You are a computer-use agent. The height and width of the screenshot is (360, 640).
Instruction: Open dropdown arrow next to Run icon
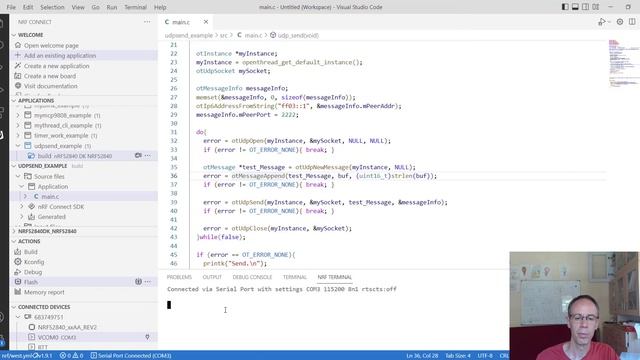[608, 22]
